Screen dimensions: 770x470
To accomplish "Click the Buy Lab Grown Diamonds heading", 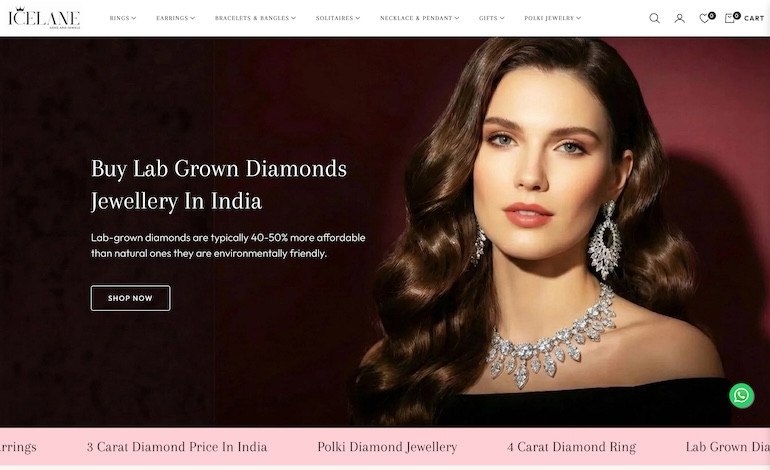I will click(x=219, y=185).
